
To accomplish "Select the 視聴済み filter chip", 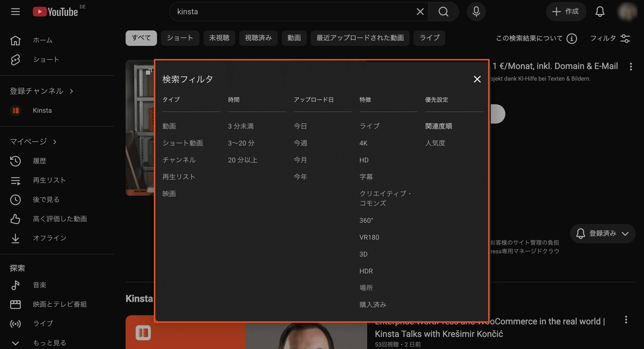I will click(258, 38).
